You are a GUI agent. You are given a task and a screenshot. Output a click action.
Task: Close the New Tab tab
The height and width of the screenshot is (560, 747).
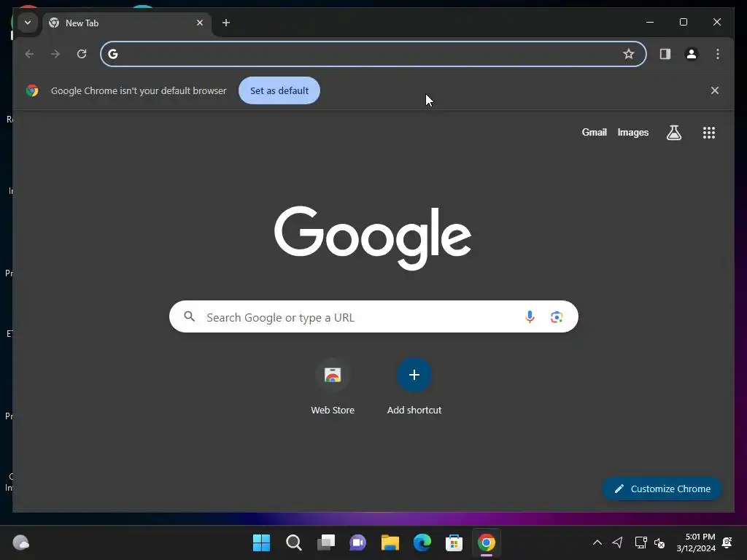[x=200, y=23]
